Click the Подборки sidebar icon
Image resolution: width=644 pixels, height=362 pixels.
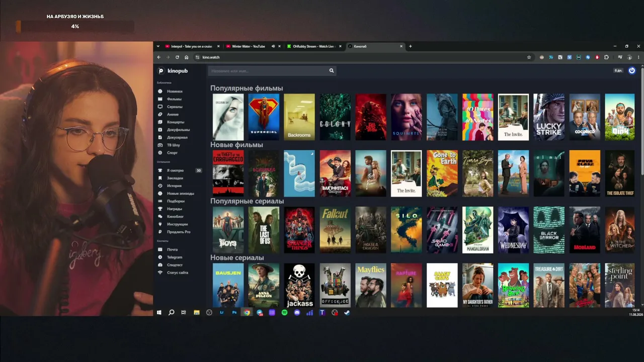[160, 201]
